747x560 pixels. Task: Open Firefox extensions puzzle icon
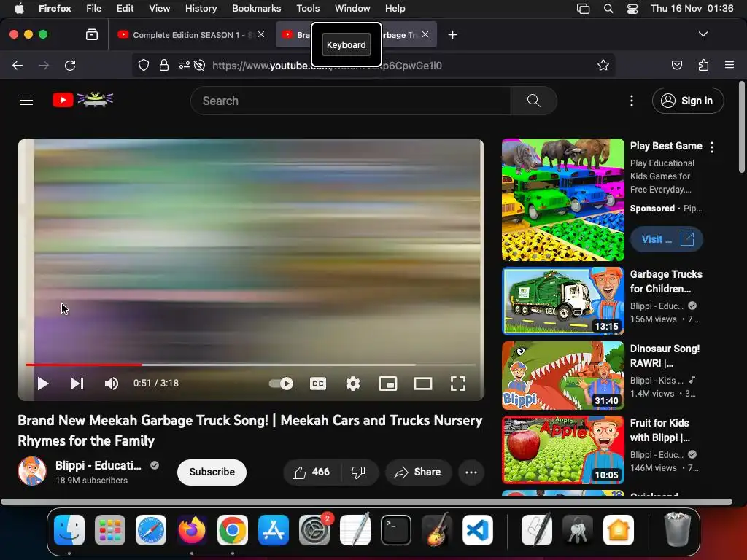click(703, 65)
